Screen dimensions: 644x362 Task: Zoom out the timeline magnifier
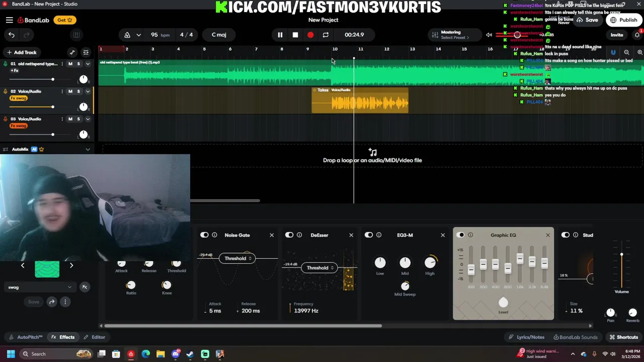click(x=626, y=52)
